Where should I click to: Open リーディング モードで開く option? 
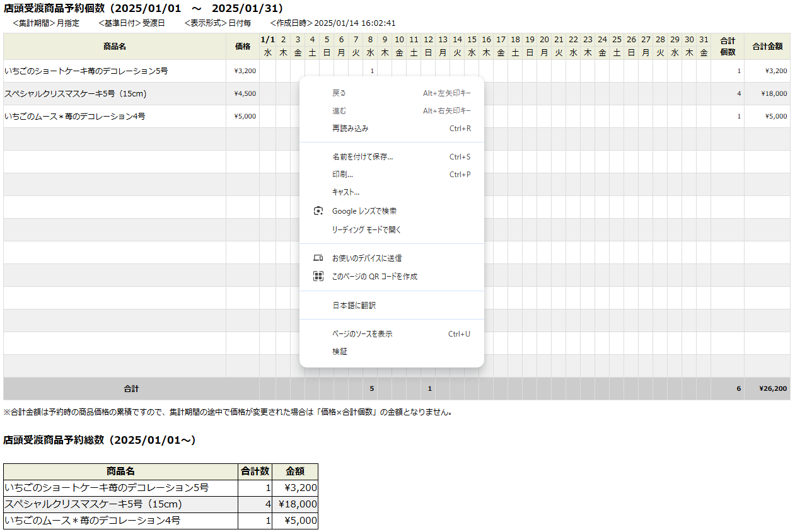point(366,230)
